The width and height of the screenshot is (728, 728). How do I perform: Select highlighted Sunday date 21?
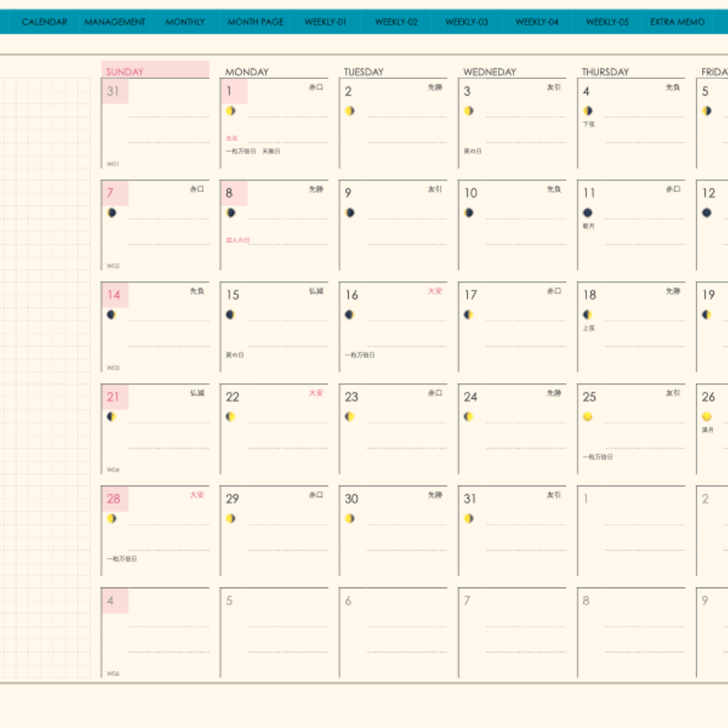pos(114,397)
